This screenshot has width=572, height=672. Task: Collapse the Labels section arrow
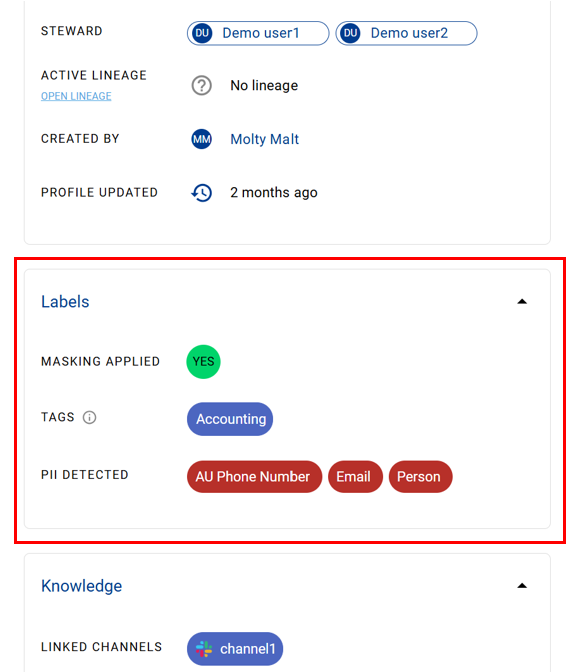[522, 302]
